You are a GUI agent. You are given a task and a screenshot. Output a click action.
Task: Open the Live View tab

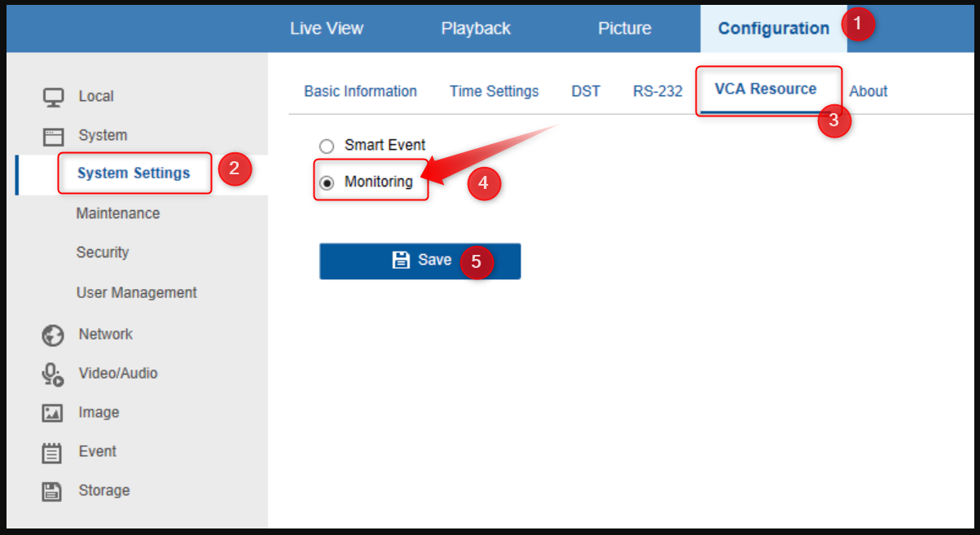327,29
